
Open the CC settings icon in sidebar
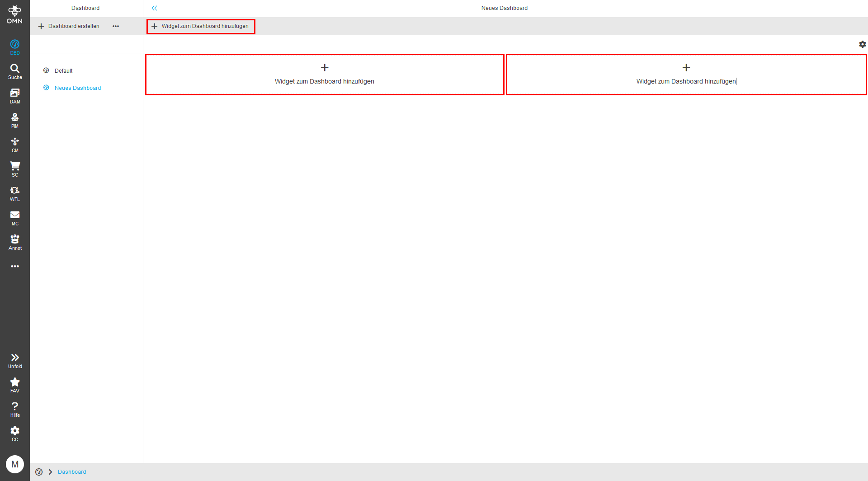[15, 433]
